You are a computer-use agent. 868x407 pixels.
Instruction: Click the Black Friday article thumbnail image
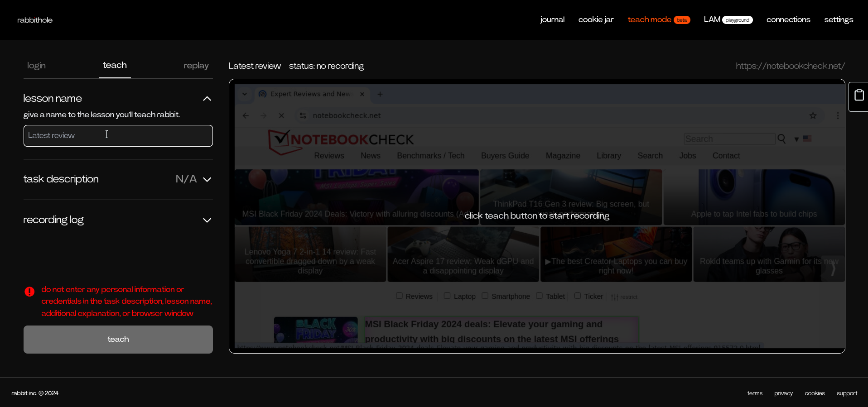pyautogui.click(x=316, y=330)
